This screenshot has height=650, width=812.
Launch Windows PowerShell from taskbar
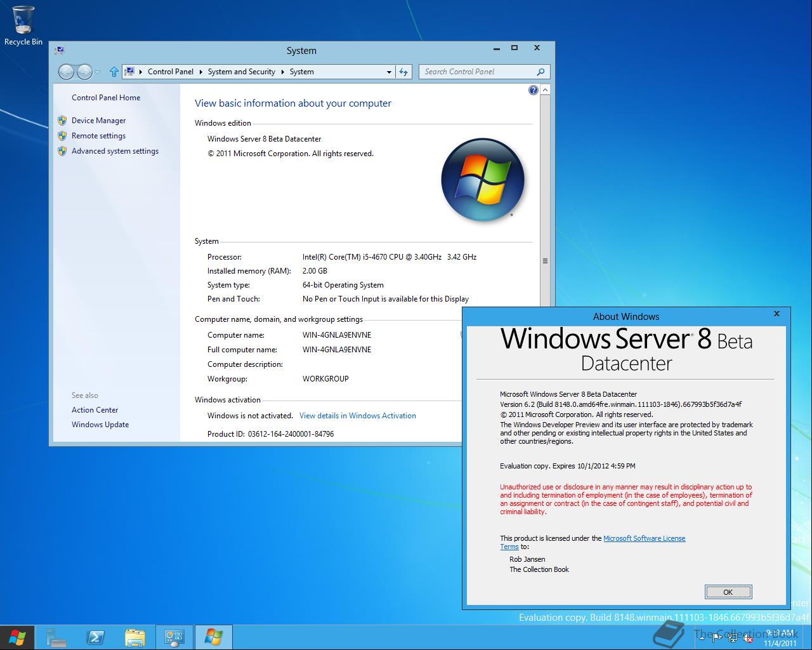tap(96, 637)
